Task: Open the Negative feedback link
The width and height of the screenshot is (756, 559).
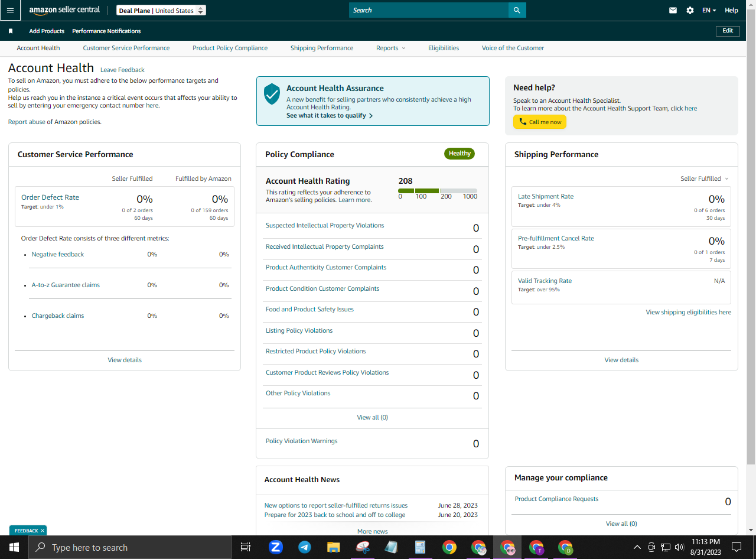Action: click(x=58, y=254)
